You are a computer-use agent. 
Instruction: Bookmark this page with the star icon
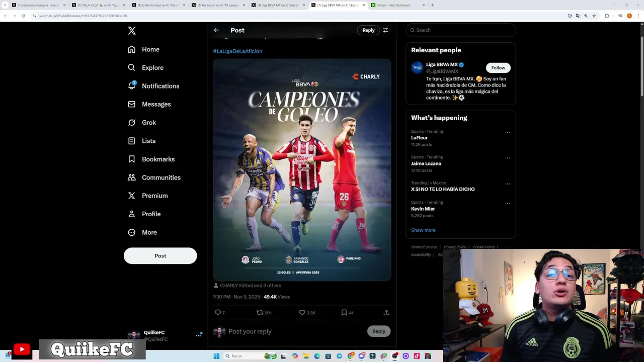pos(594,16)
